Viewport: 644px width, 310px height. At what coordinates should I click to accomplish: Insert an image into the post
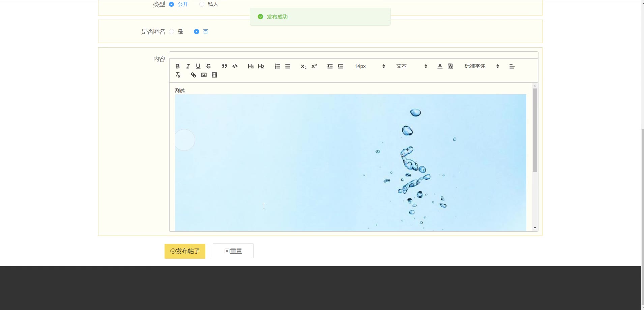(204, 75)
